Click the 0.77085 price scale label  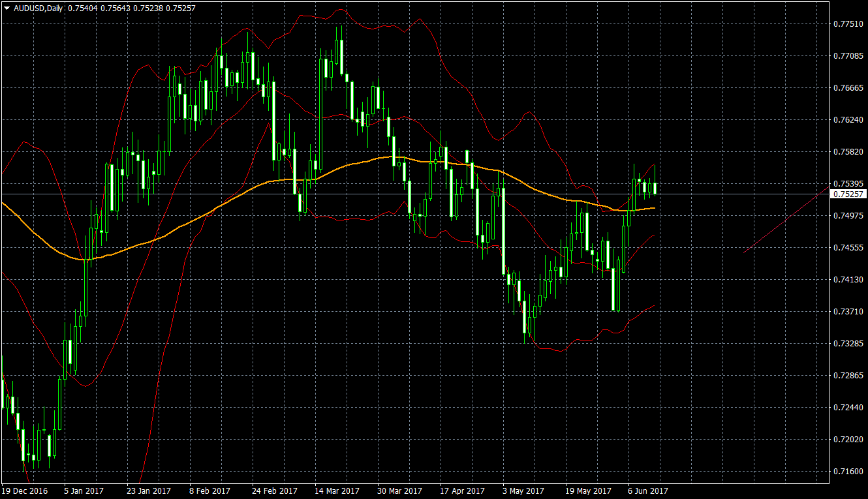coord(847,56)
